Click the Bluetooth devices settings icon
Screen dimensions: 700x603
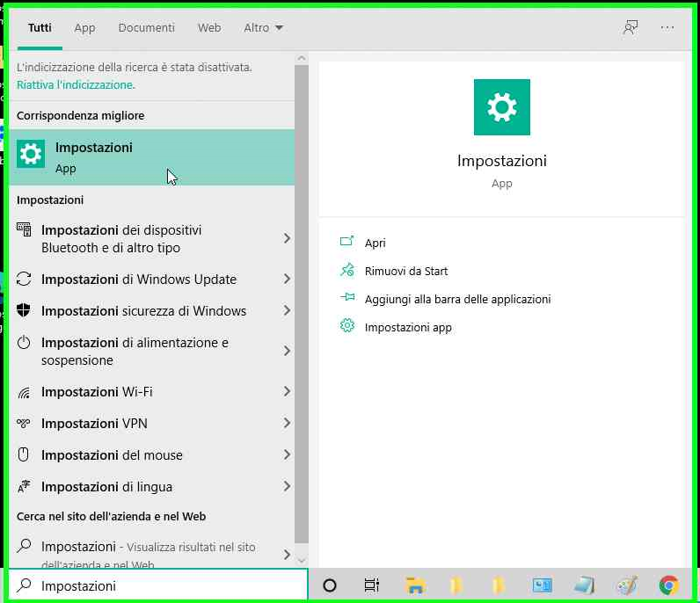pyautogui.click(x=24, y=229)
